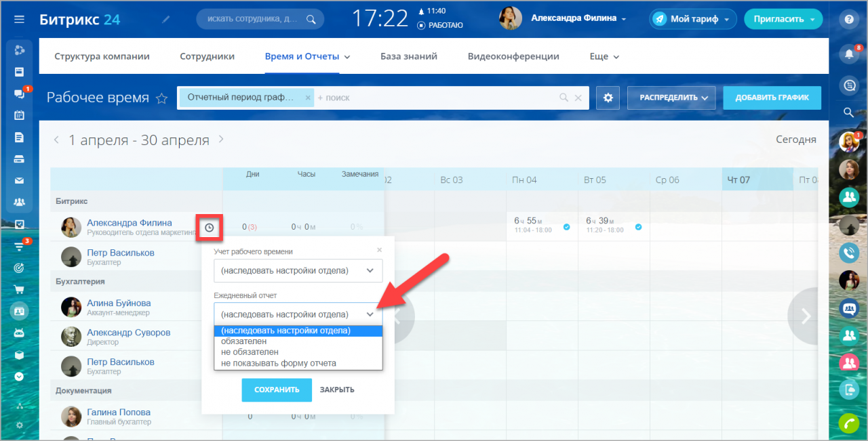868x441 pixels.
Task: Open the calendar icon in left sidebar
Action: tap(19, 115)
